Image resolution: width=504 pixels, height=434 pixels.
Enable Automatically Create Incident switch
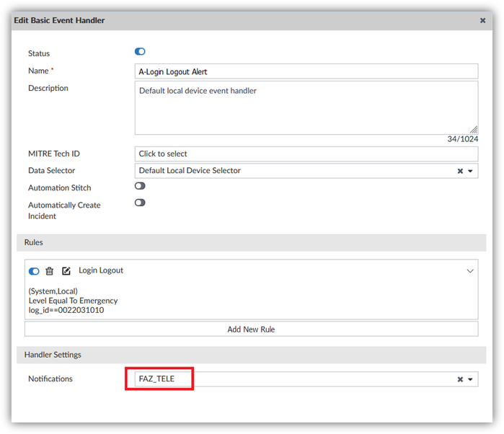tap(140, 203)
